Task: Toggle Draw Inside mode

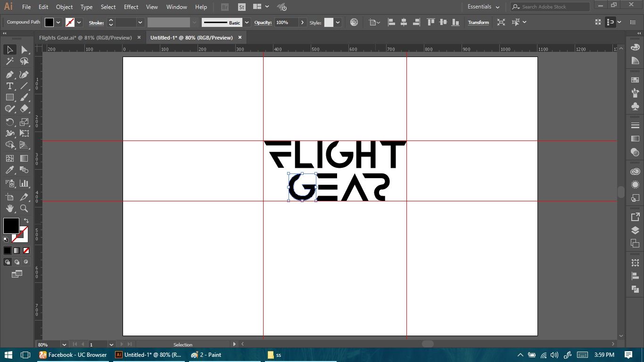Action: tap(26, 262)
